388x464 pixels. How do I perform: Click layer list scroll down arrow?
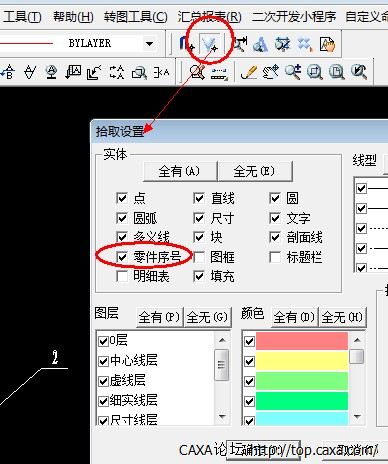pos(222,417)
